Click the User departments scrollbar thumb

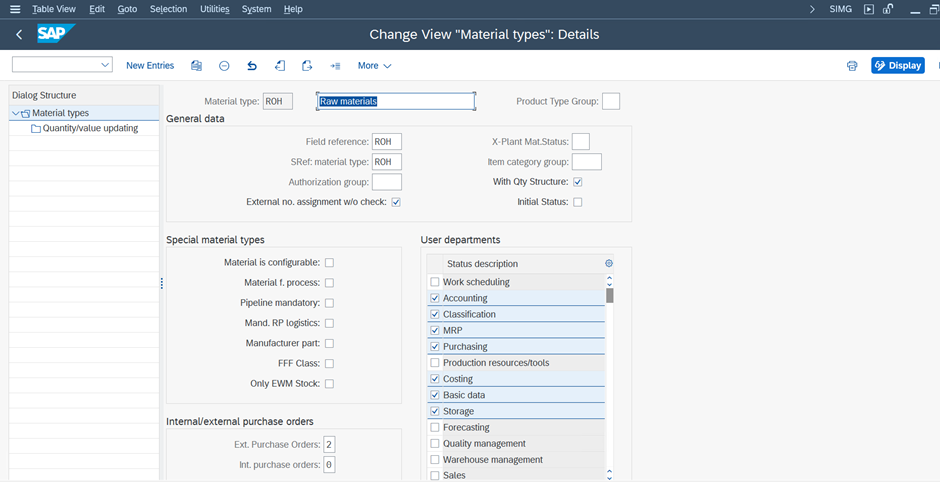610,296
